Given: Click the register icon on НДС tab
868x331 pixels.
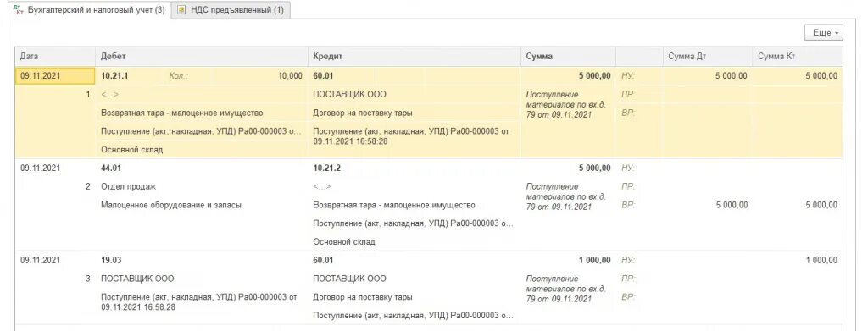Looking at the screenshot, I should click(x=181, y=10).
